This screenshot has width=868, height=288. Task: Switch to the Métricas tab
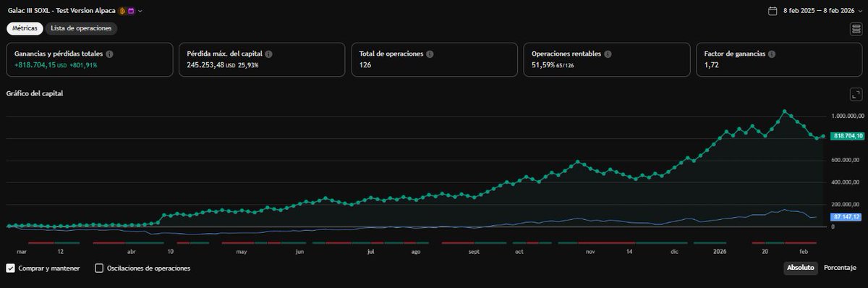pos(25,28)
